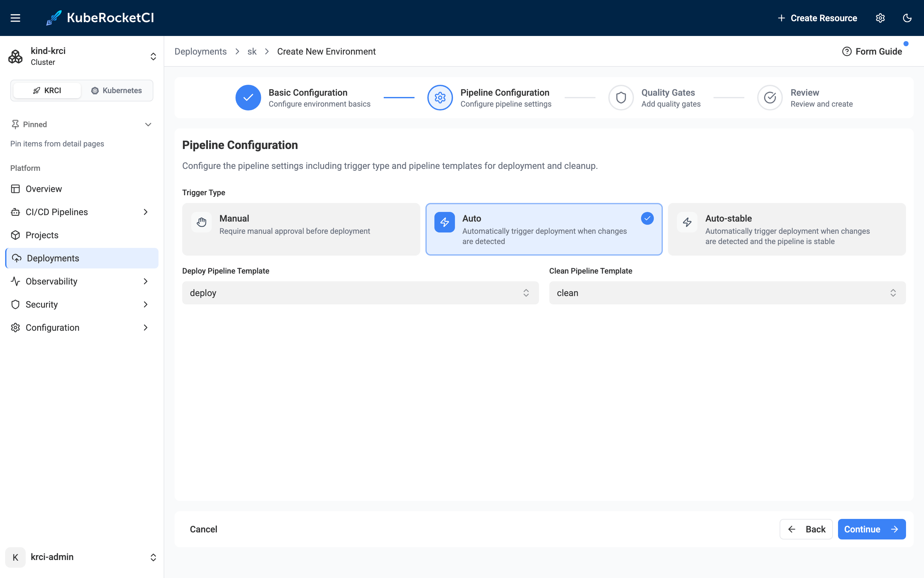Open the hamburger navigation menu
The width and height of the screenshot is (924, 578).
(15, 18)
